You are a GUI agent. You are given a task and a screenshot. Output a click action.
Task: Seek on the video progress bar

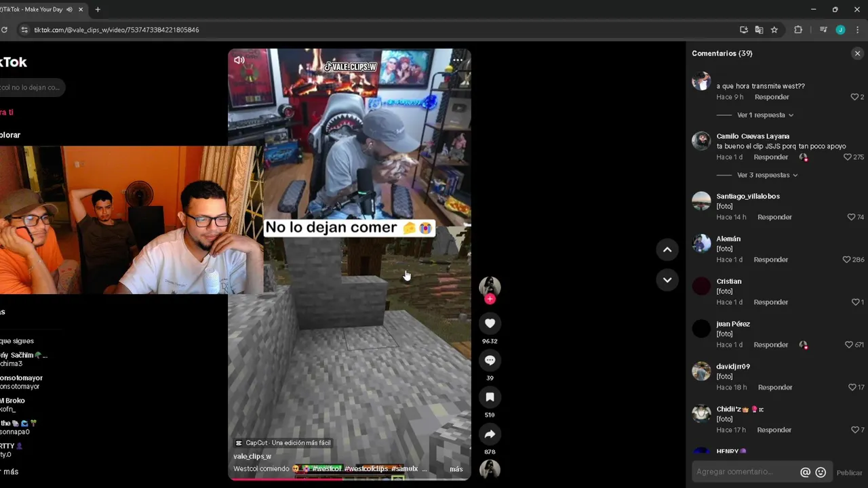pyautogui.click(x=349, y=479)
